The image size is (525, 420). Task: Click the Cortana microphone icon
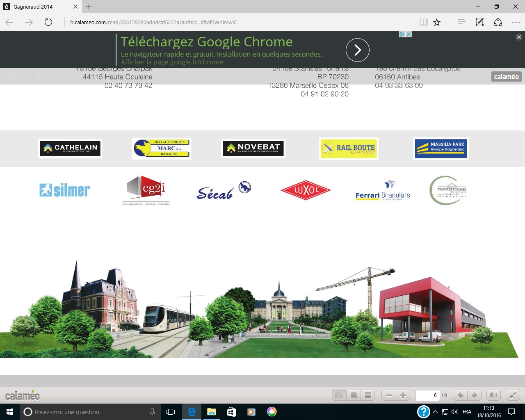point(152,412)
